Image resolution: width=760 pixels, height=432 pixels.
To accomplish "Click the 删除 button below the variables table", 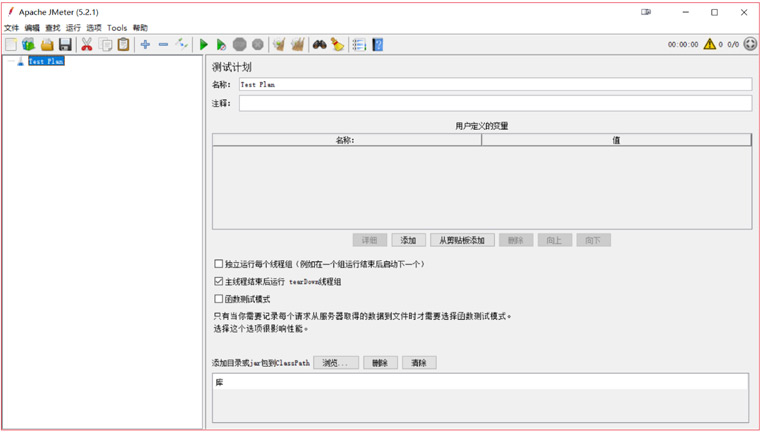I will (x=516, y=240).
